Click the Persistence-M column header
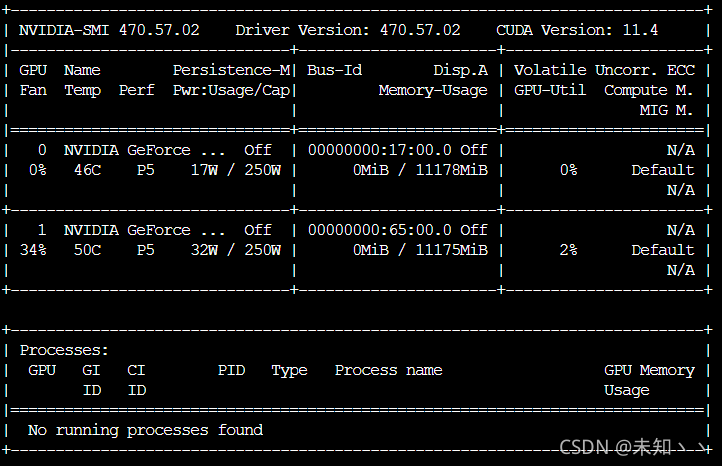Image resolution: width=722 pixels, height=466 pixels. click(232, 70)
